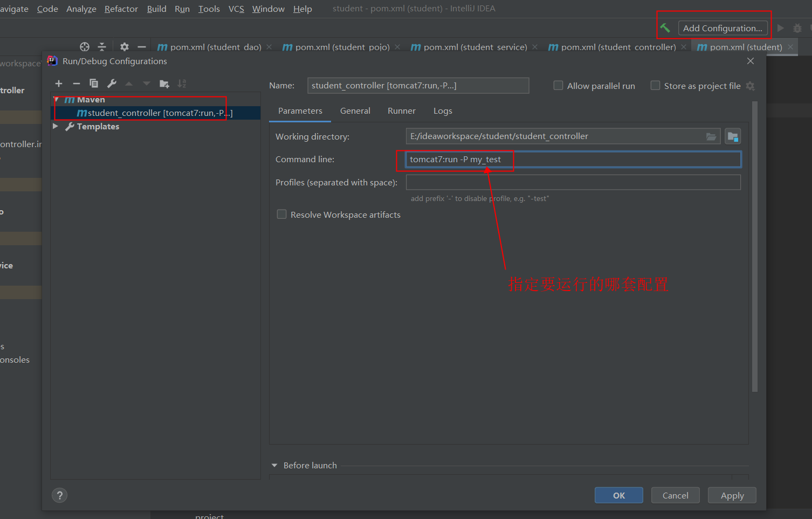Screen dimensions: 812x519
Task: Close the Run/Debug Configurations dialog
Action: click(751, 61)
